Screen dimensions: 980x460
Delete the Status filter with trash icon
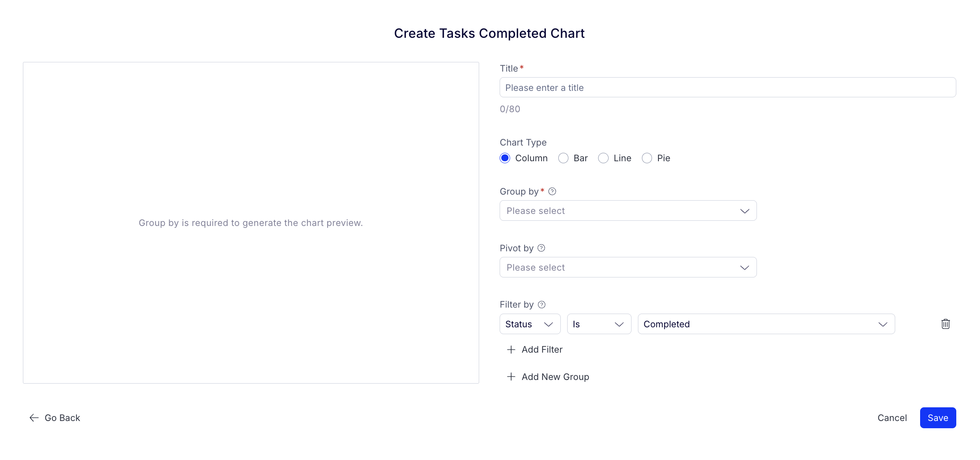(945, 324)
